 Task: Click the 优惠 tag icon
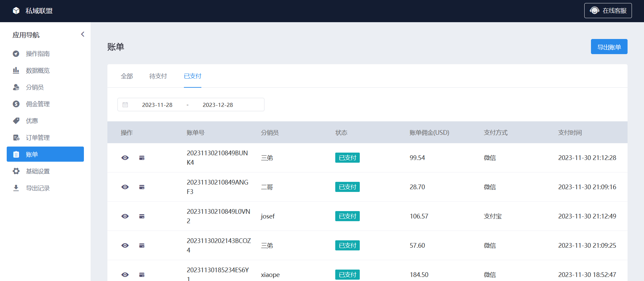click(x=16, y=121)
